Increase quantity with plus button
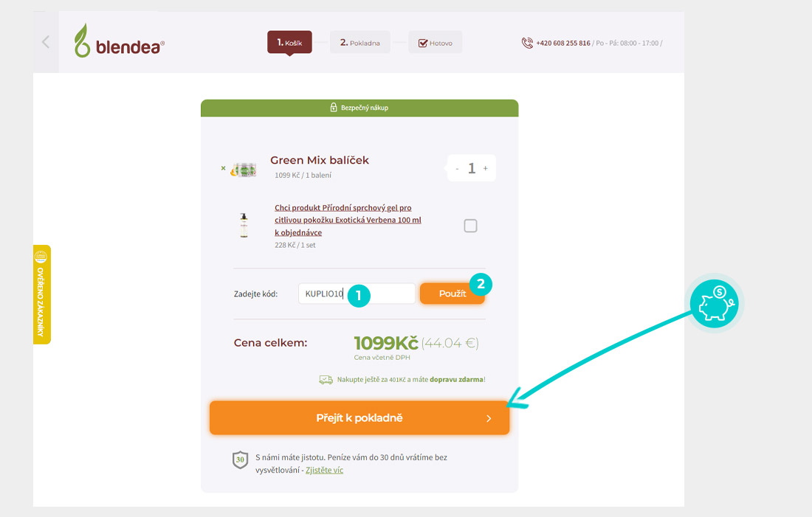 tap(485, 168)
